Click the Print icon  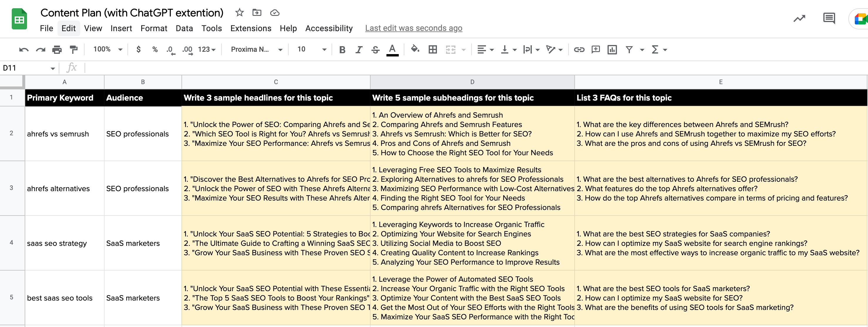[57, 50]
